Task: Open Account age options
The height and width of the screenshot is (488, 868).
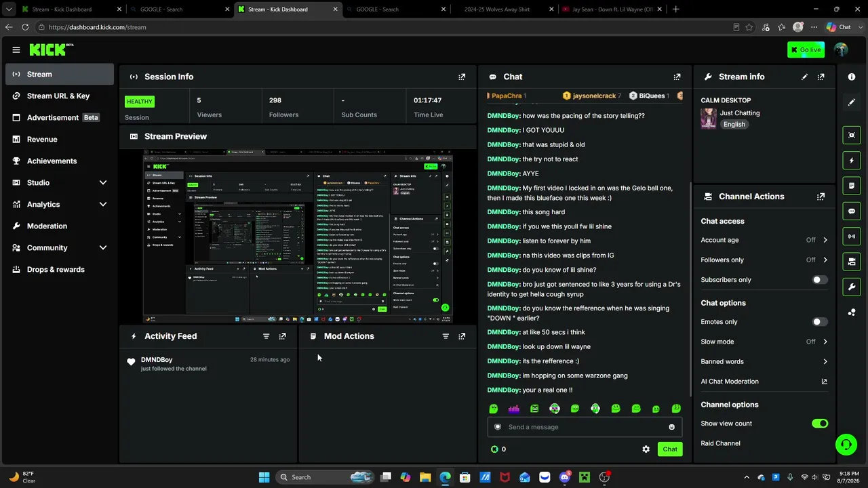Action: pos(764,240)
